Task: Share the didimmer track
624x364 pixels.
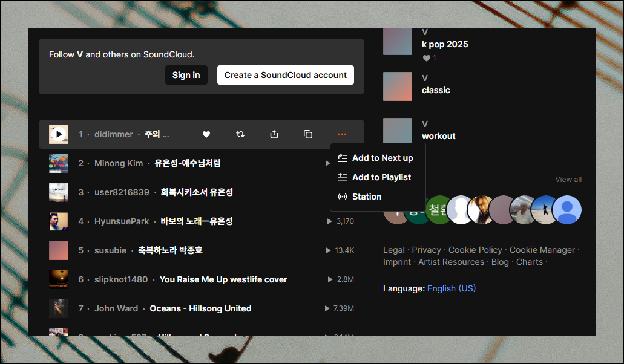Action: [x=274, y=134]
